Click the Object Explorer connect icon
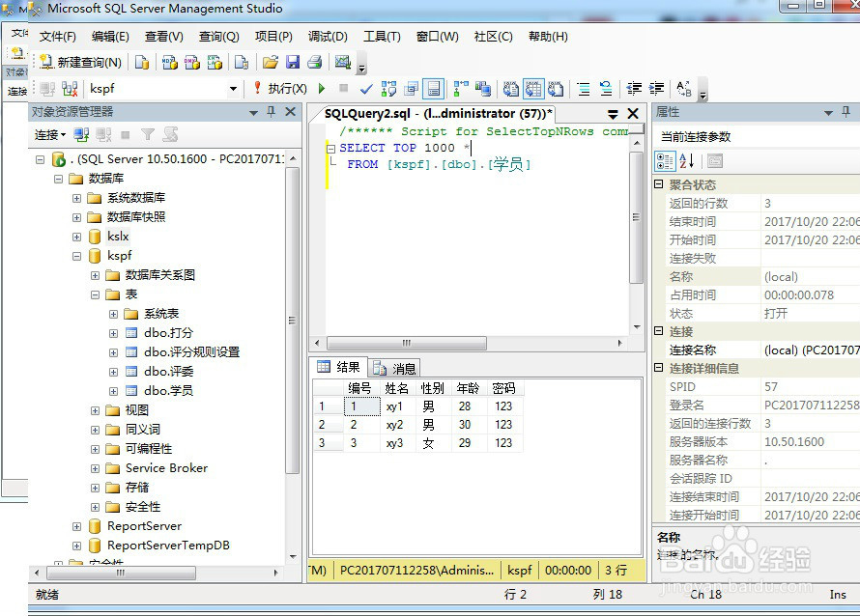This screenshot has width=860, height=616. tap(82, 135)
